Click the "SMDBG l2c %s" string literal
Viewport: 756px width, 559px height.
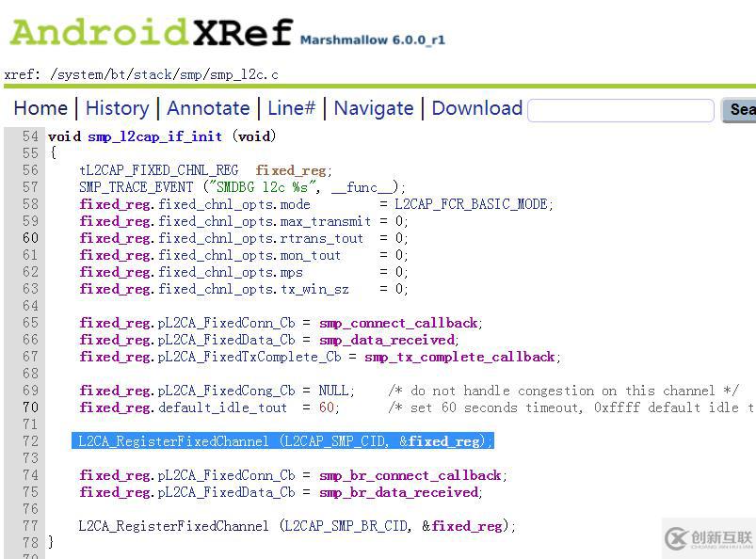click(x=263, y=187)
